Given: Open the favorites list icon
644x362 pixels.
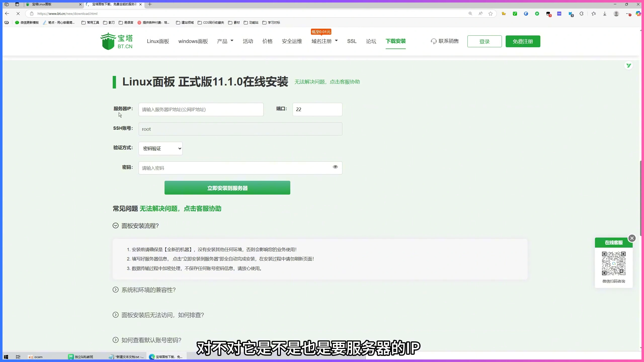Looking at the screenshot, I should tap(594, 14).
